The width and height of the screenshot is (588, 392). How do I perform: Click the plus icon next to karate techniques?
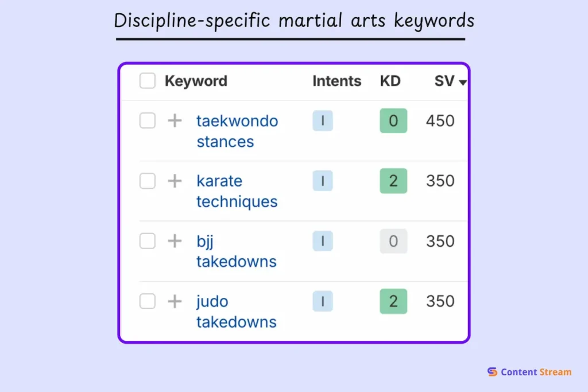click(x=174, y=181)
